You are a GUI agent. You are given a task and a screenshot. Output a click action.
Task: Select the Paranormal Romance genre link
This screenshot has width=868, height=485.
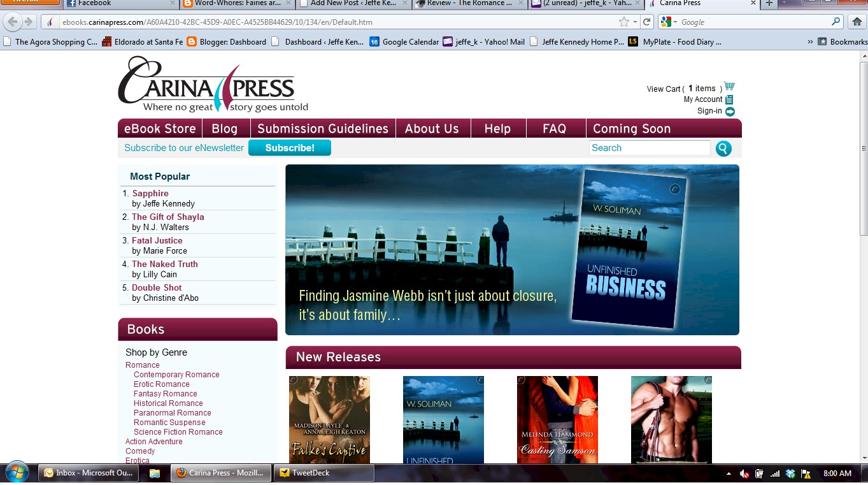point(172,413)
